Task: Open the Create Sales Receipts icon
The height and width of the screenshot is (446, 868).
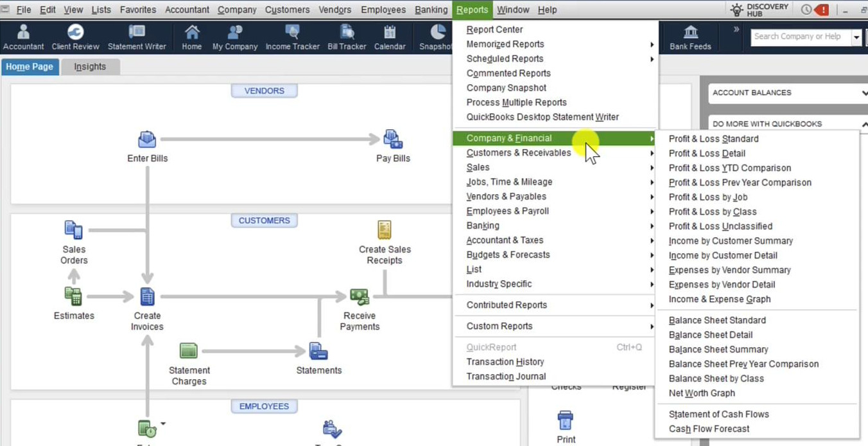Action: point(385,229)
